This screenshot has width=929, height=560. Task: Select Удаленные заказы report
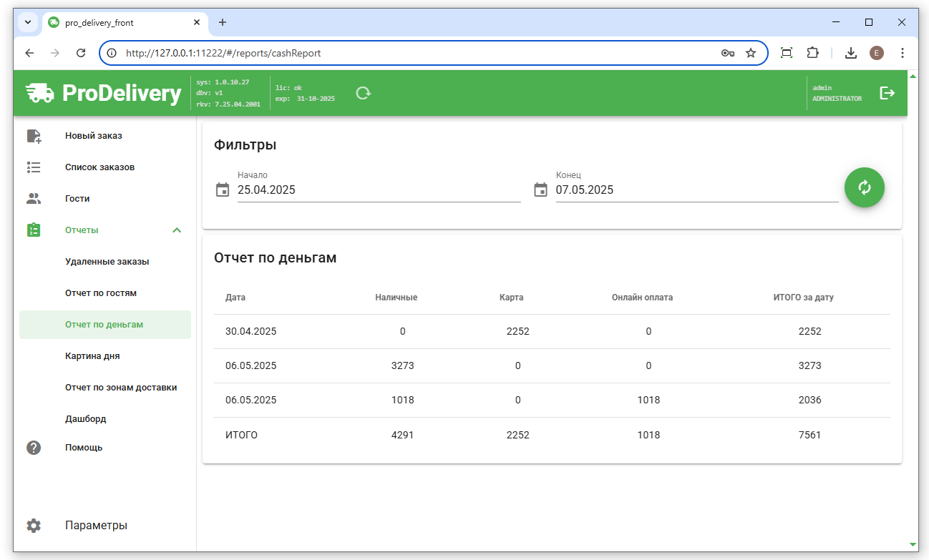tap(107, 262)
